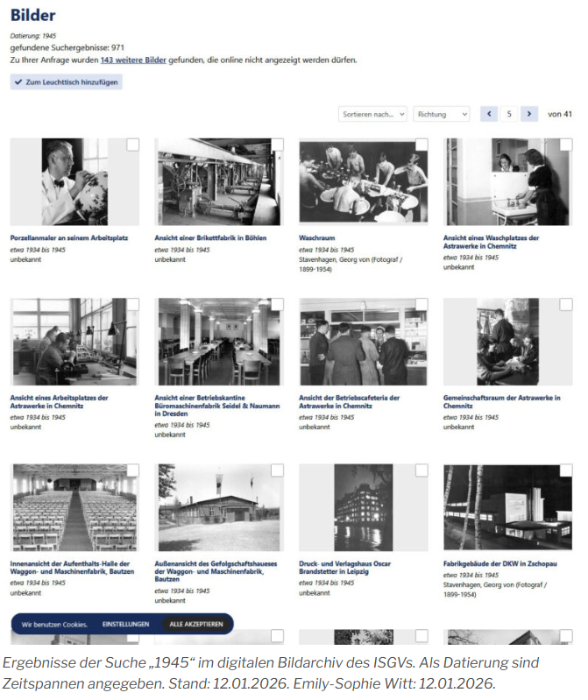Tick checkbox on Waschraum photo

(x=422, y=145)
